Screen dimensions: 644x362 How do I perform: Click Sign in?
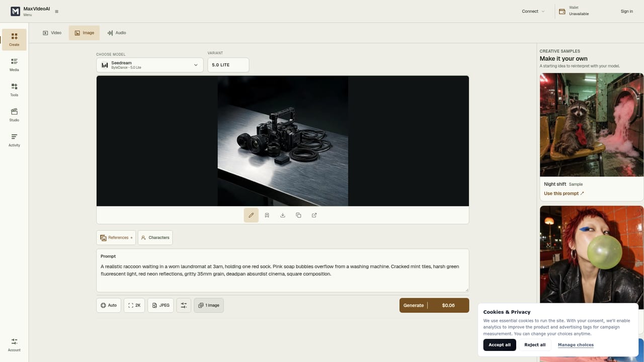pyautogui.click(x=627, y=11)
